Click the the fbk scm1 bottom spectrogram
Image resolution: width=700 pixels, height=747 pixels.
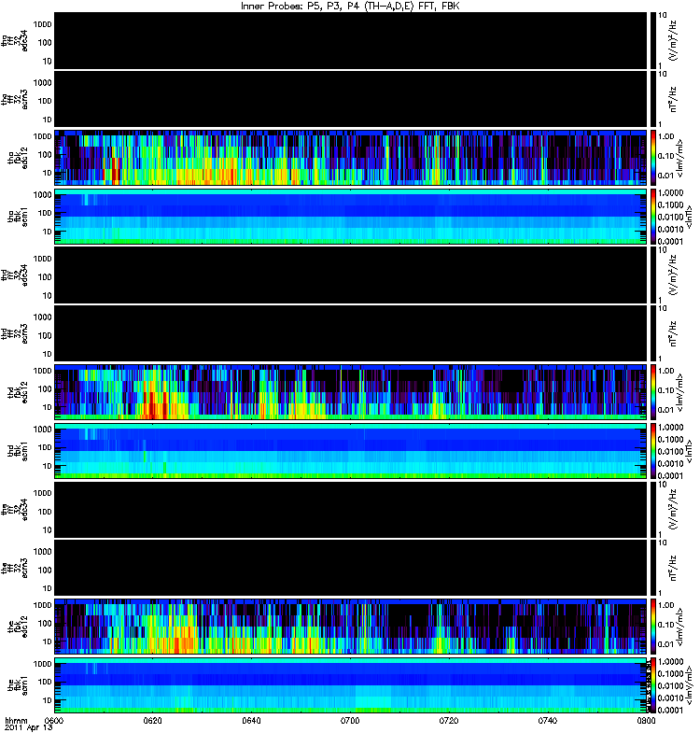[351, 685]
